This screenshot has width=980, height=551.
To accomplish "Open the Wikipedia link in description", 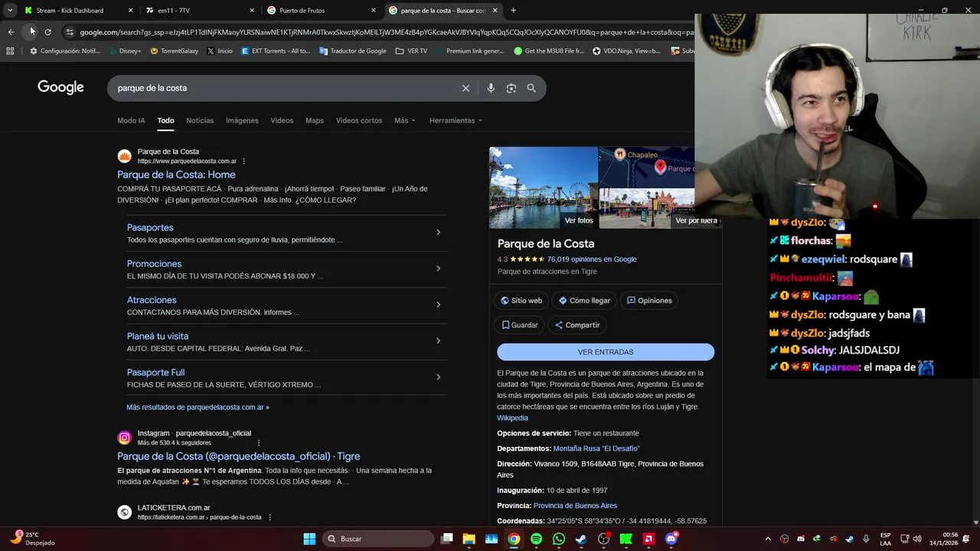I will point(512,418).
